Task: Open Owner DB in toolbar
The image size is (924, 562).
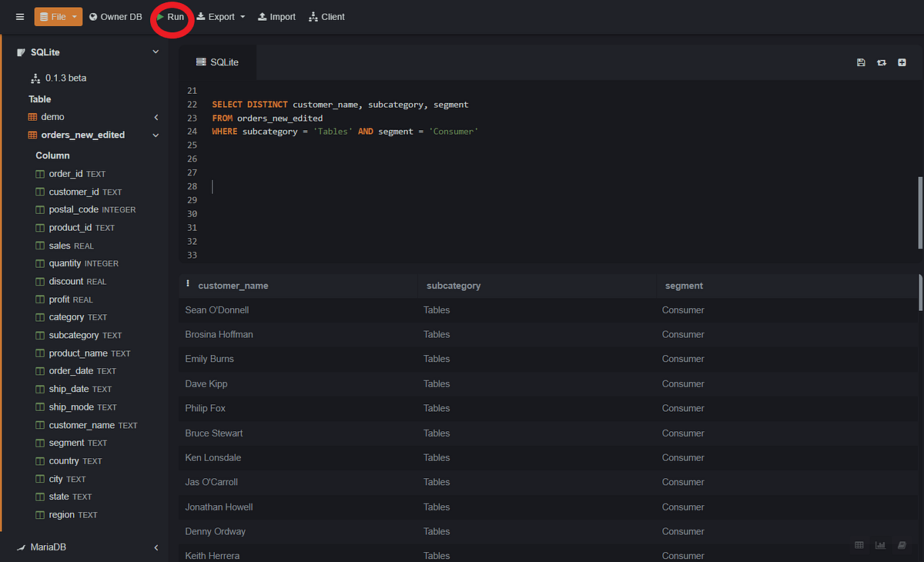Action: 115,17
